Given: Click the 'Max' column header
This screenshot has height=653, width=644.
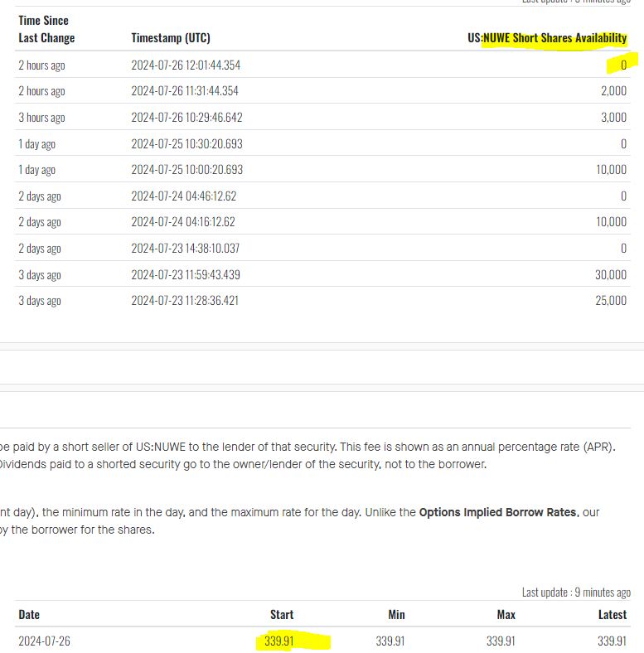Looking at the screenshot, I should coord(506,615).
